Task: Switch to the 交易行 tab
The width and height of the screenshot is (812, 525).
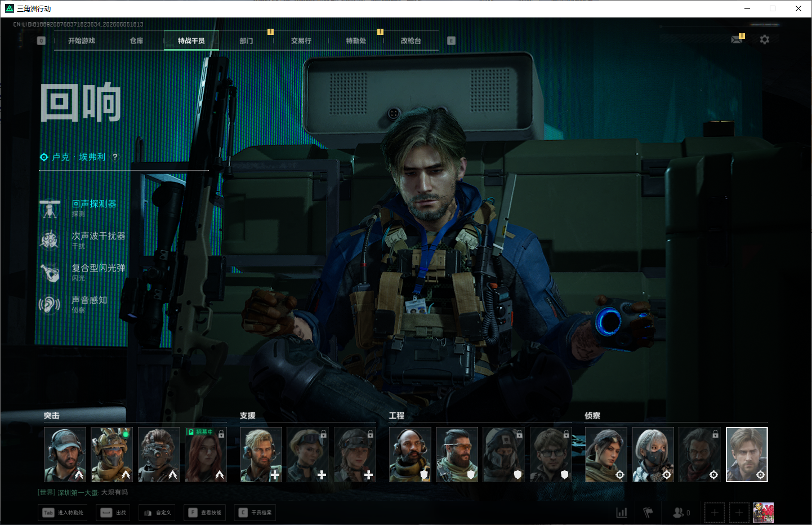Action: (x=301, y=41)
